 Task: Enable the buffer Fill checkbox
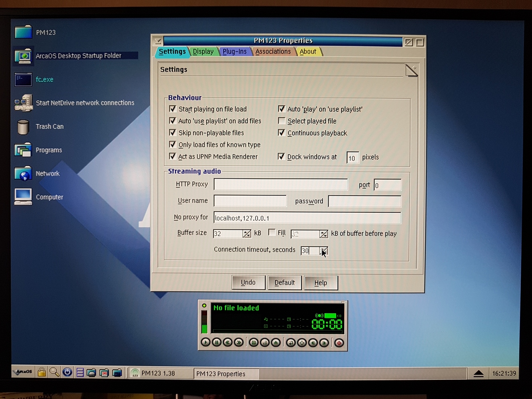[272, 232]
